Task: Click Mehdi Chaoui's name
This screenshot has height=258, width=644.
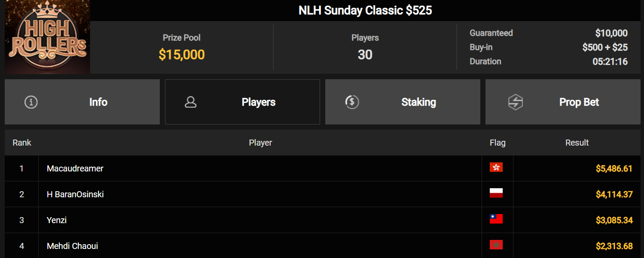Action: tap(72, 246)
